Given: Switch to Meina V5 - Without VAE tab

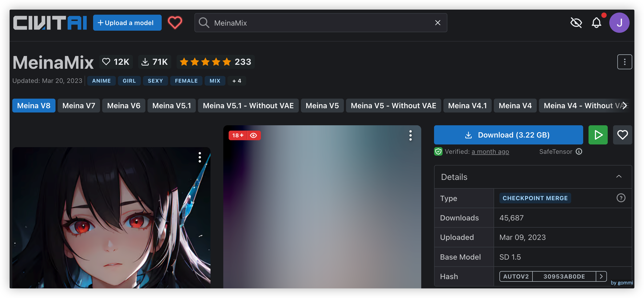Looking at the screenshot, I should click(393, 106).
